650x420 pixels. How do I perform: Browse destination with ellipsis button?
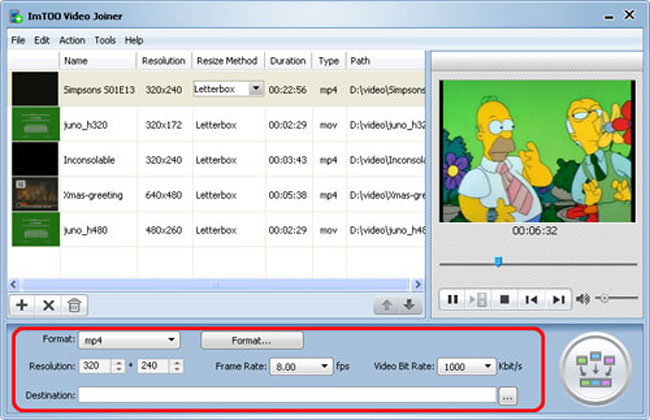[x=507, y=396]
